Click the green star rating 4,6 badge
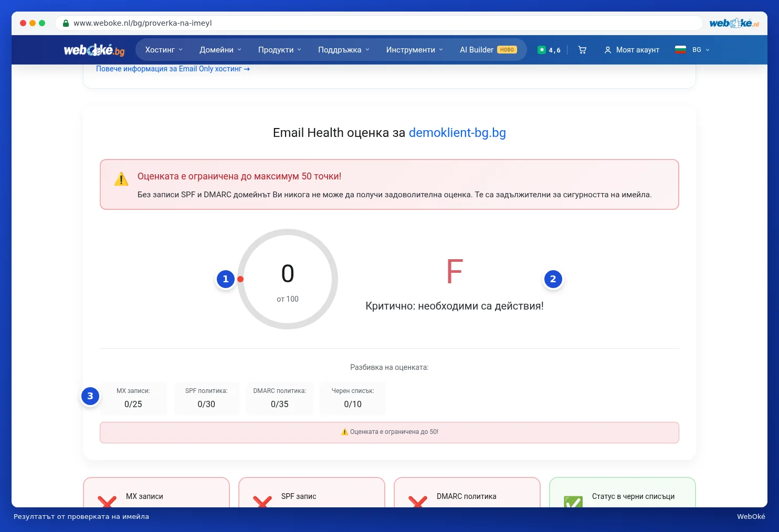 [x=549, y=50]
